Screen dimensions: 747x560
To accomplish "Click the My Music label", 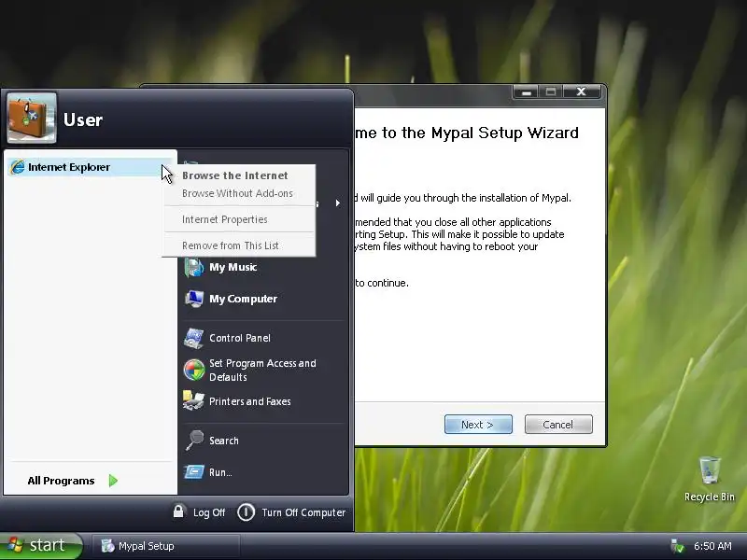I will [233, 267].
